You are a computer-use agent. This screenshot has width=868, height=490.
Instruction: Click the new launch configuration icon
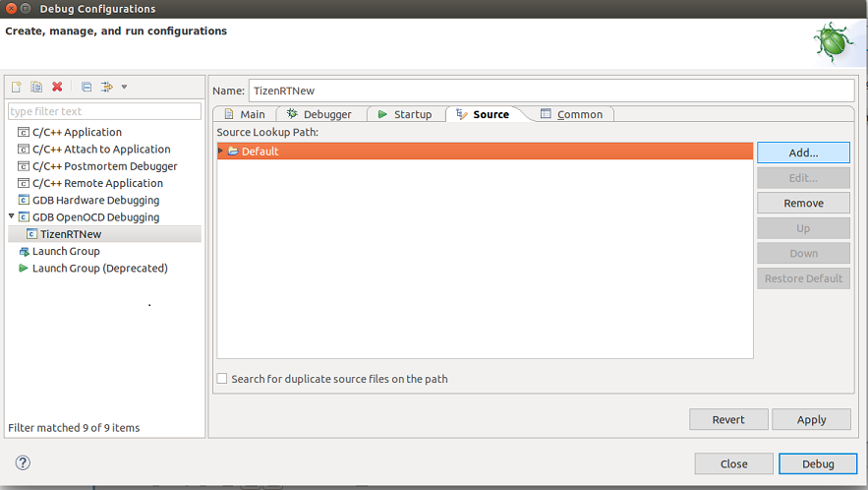[x=17, y=88]
